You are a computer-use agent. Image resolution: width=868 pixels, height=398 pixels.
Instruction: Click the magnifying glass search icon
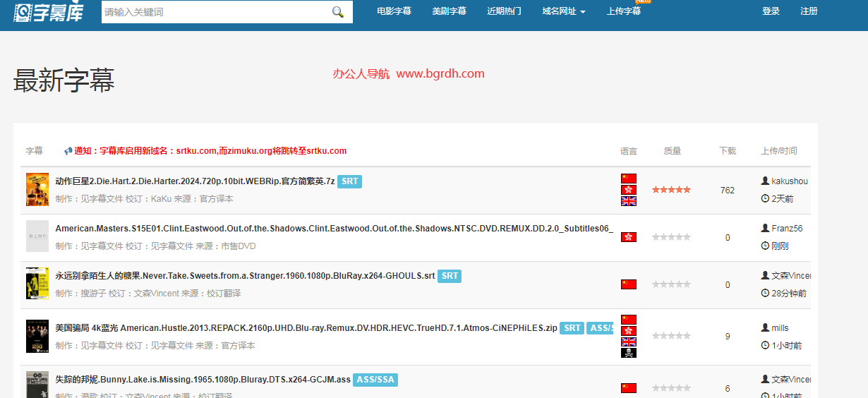tap(337, 12)
